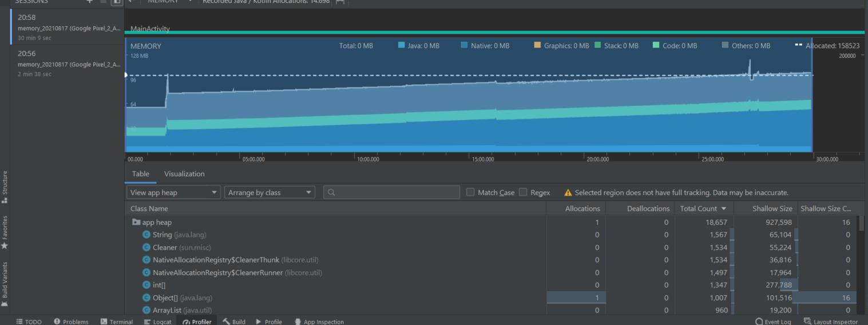The height and width of the screenshot is (325, 868).
Task: Enable the Regex checkbox
Action: pyautogui.click(x=522, y=192)
